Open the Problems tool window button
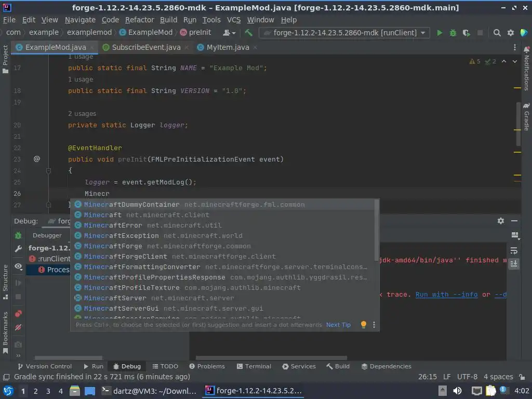Viewport: 532px width, 399px height. pos(207,366)
